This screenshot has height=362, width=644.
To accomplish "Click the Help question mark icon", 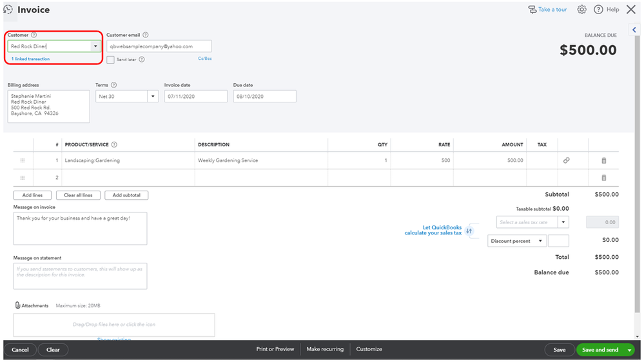I will 598,10.
